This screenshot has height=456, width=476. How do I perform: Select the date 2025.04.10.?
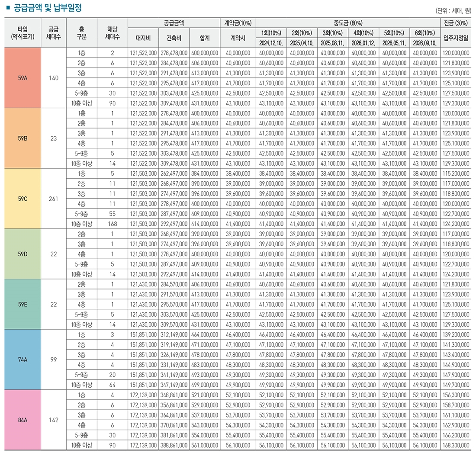point(302,43)
